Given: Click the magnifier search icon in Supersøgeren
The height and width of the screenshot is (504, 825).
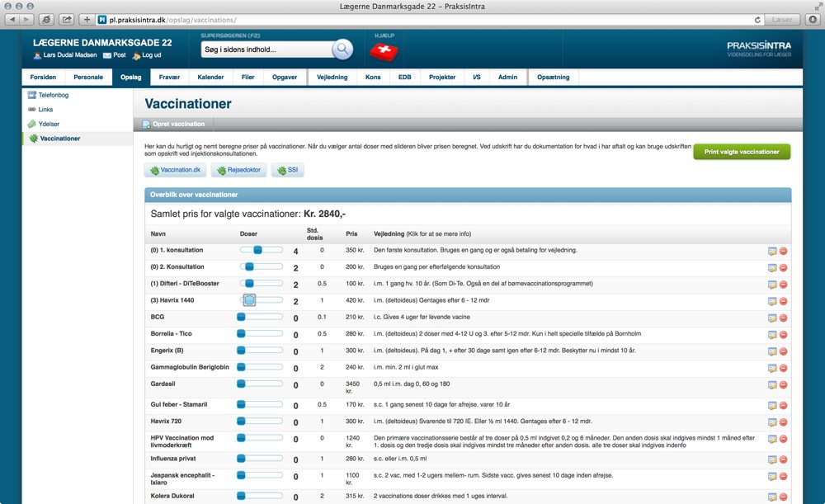Looking at the screenshot, I should coord(342,49).
